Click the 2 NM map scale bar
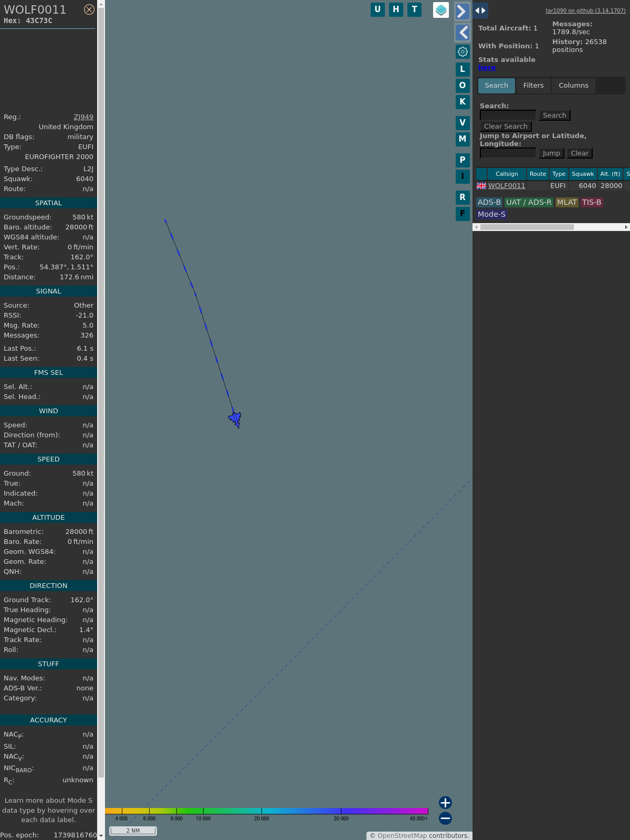This screenshot has width=630, height=840. click(x=133, y=831)
